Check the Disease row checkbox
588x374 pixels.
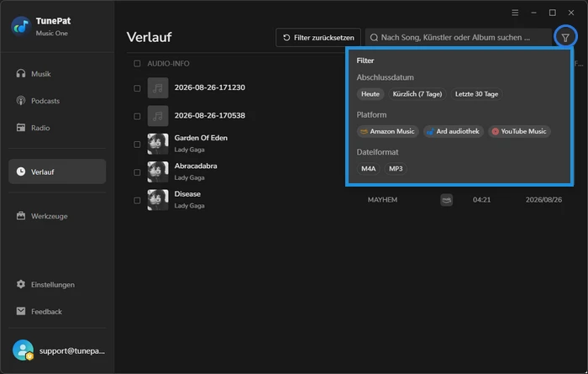coord(137,200)
